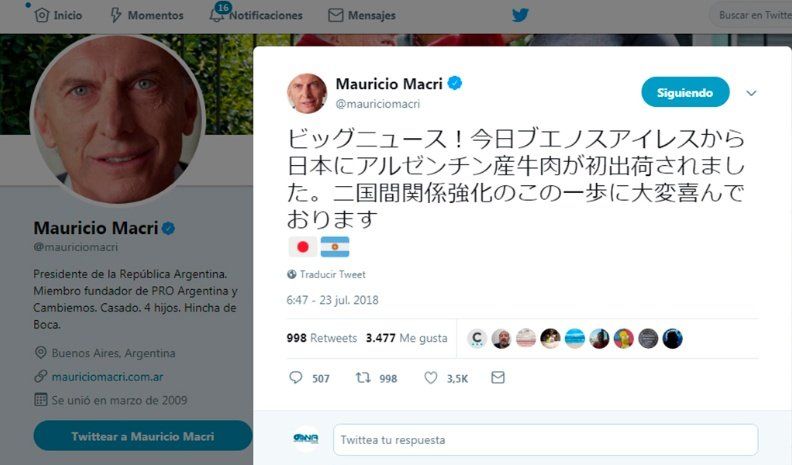Screen dimensions: 792x465
Task: Send tweet via direct message envelope icon
Action: (498, 377)
